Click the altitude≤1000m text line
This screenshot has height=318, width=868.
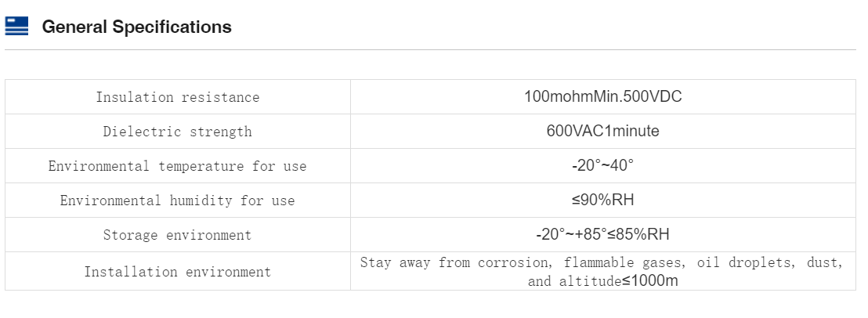[x=602, y=281]
